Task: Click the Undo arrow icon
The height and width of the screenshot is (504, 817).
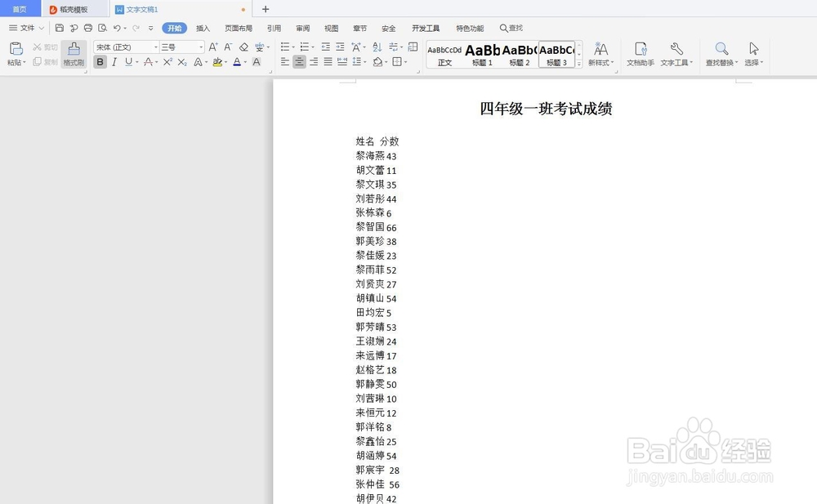Action: [117, 28]
